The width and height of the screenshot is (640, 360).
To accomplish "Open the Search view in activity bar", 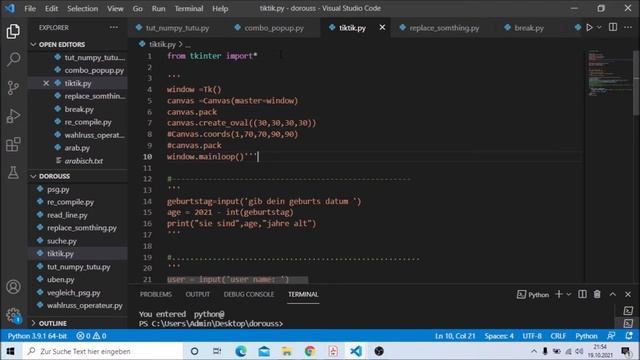I will tap(13, 60).
